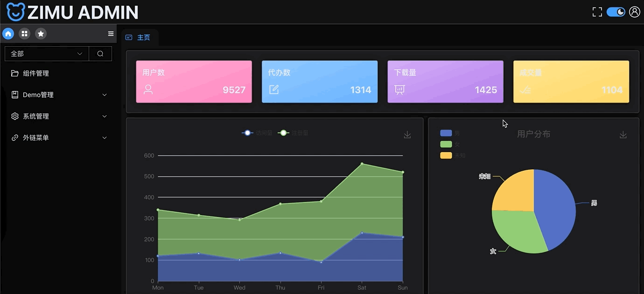Select the grid apps sidebar icon
This screenshot has width=644, height=294.
pyautogui.click(x=24, y=34)
